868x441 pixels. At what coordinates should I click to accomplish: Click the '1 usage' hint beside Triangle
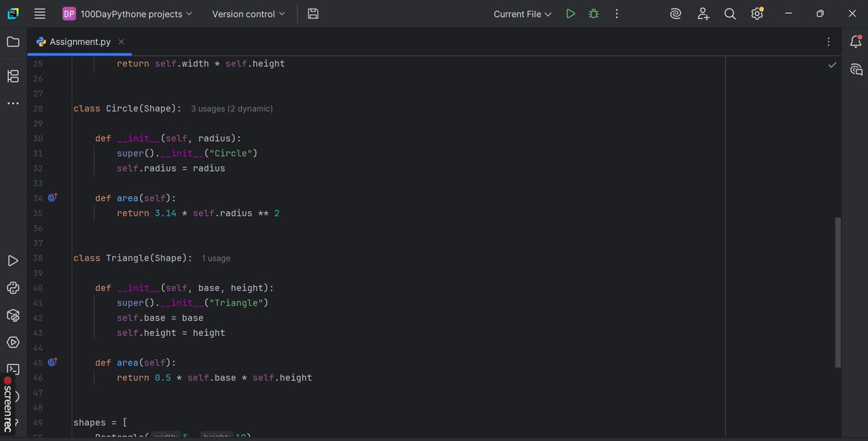tap(216, 259)
